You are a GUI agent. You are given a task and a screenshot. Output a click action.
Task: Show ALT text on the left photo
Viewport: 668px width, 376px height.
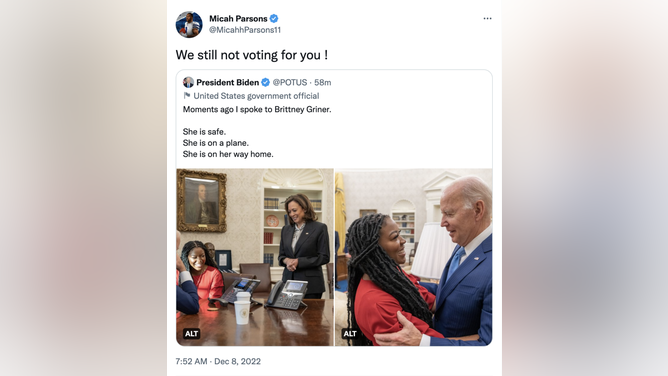coord(191,333)
